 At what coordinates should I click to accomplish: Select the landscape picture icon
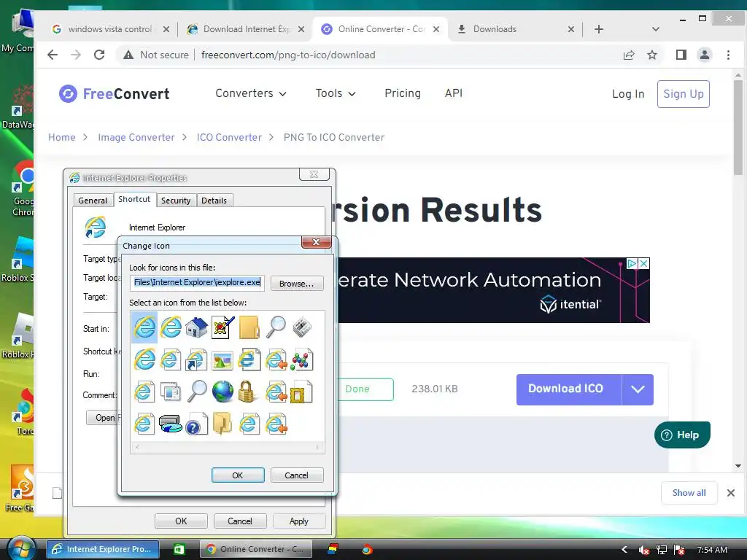tap(222, 360)
